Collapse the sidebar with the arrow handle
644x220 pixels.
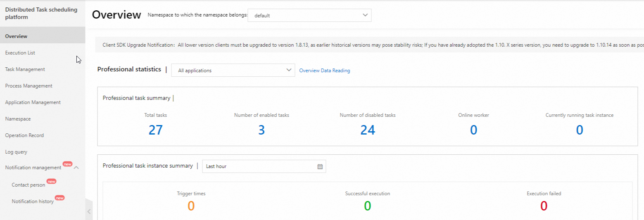click(89, 211)
